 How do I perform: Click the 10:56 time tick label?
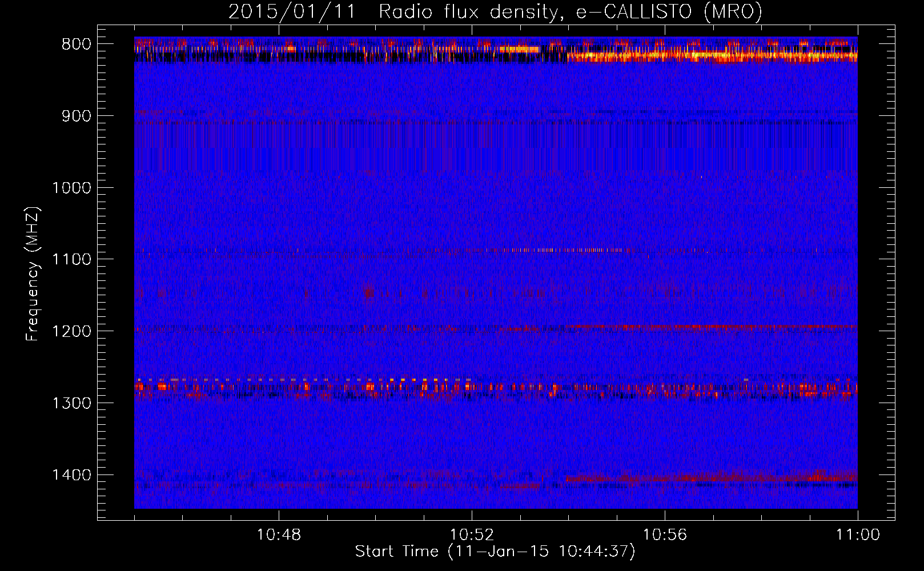tap(665, 535)
